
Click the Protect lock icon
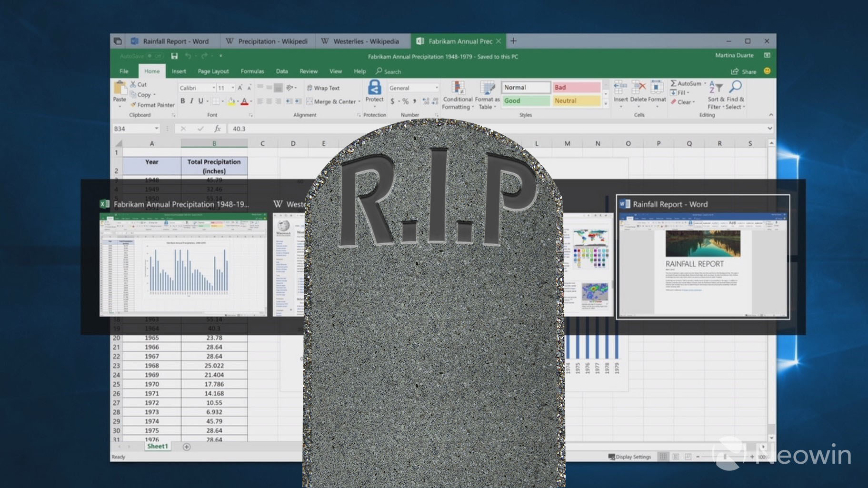click(374, 88)
